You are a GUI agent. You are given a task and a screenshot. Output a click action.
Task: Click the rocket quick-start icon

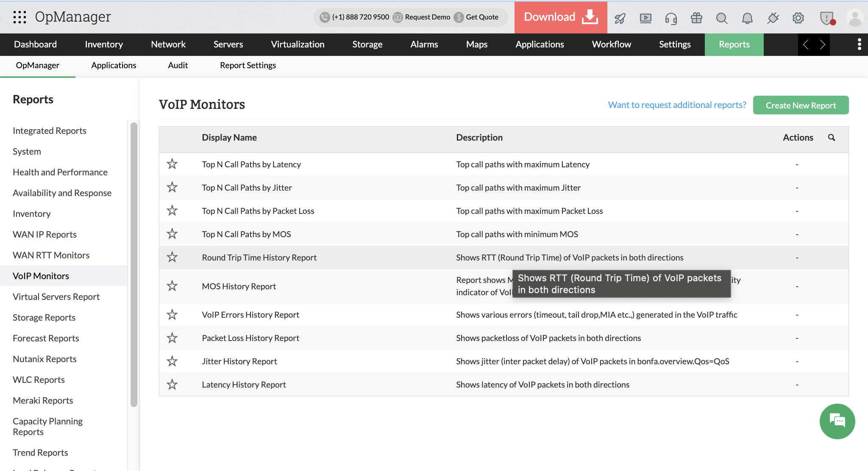tap(620, 18)
